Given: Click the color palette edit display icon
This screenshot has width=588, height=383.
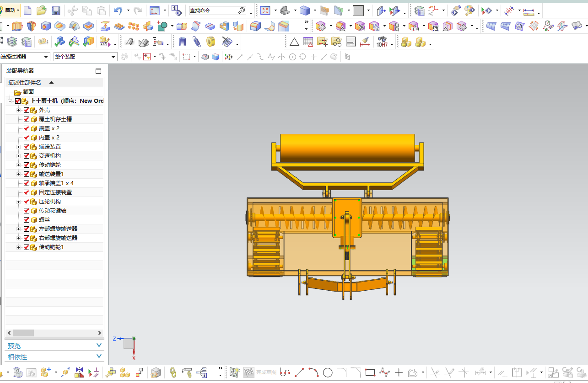Looking at the screenshot, I should click(x=470, y=10).
